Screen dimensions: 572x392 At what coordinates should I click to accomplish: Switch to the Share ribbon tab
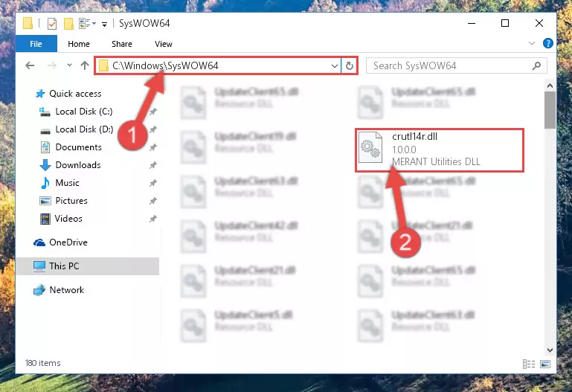122,44
